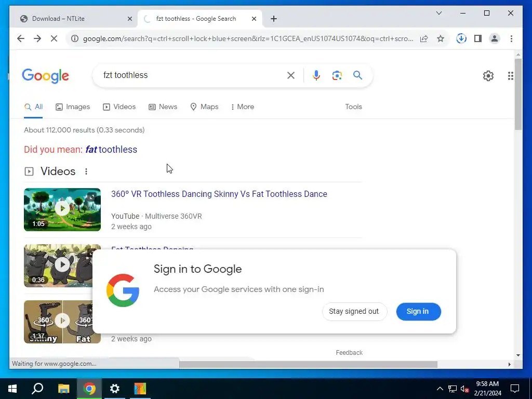532x399 pixels.
Task: Click the scroll-down arrow
Action: click(x=518, y=355)
